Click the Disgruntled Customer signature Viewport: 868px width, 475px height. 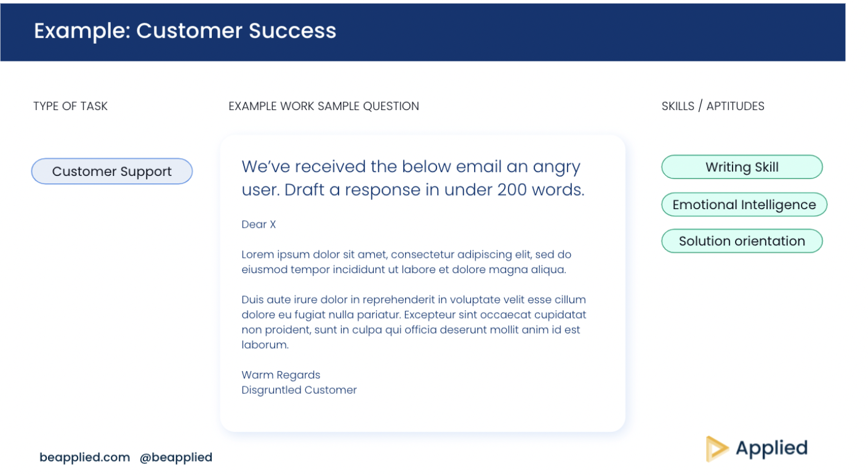click(299, 390)
